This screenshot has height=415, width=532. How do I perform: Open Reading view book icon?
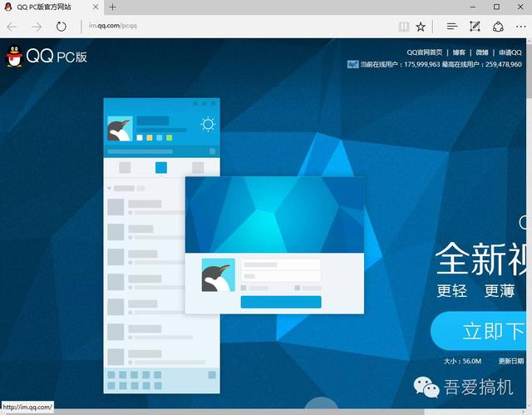403,27
